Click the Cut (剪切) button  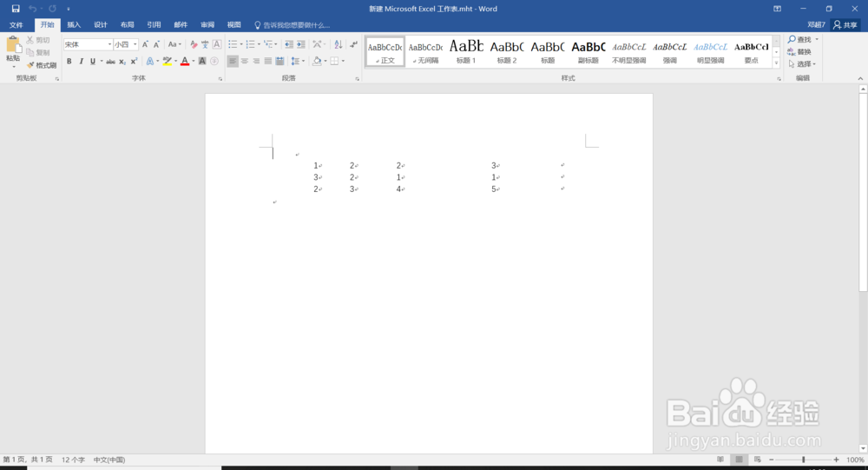click(38, 40)
